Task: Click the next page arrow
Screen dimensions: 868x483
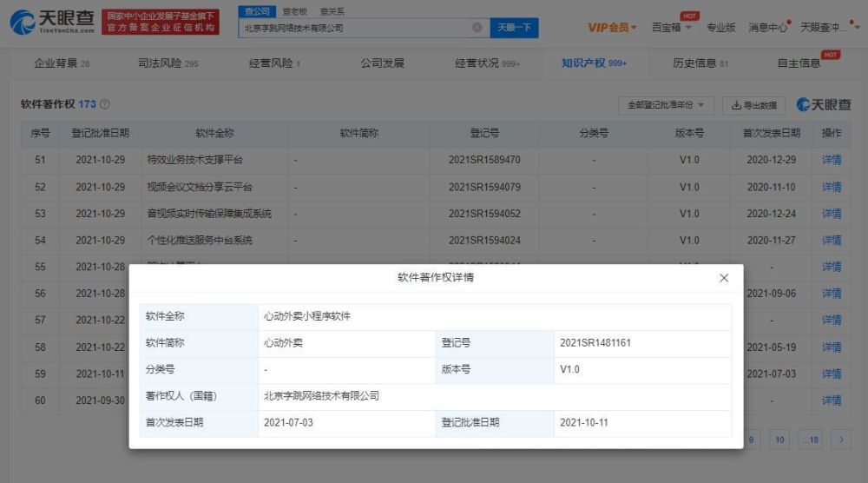Action: pos(841,440)
